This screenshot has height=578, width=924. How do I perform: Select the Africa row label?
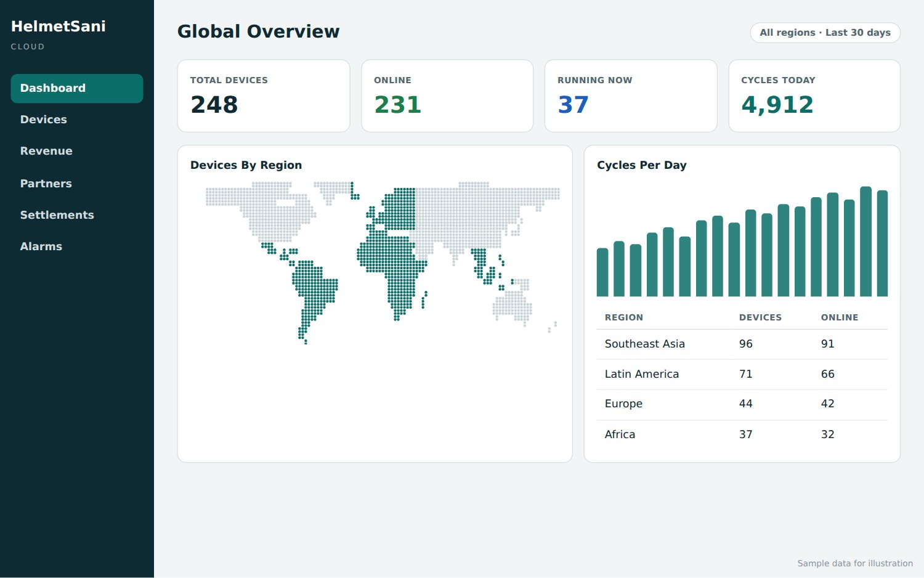tap(620, 434)
